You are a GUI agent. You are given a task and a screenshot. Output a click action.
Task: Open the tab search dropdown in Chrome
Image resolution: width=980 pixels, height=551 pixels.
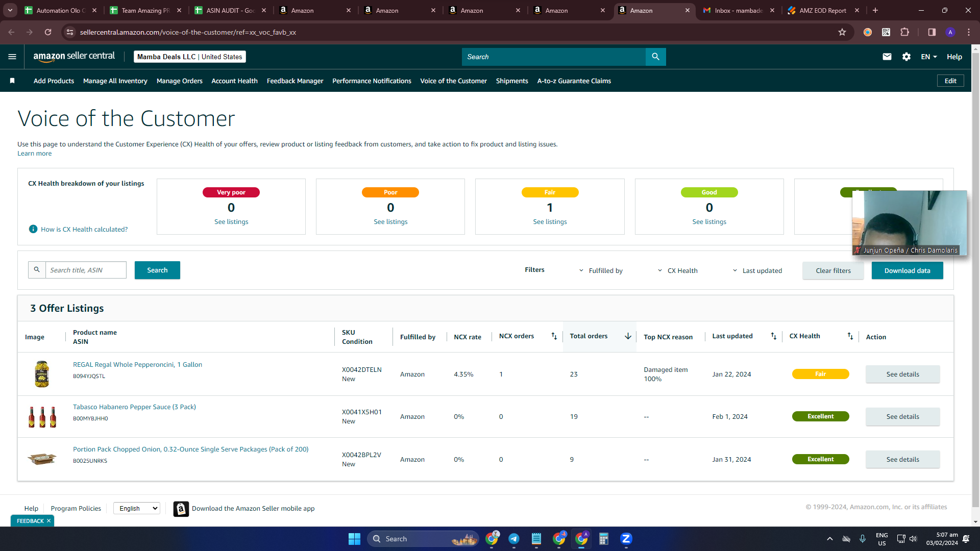click(x=10, y=10)
